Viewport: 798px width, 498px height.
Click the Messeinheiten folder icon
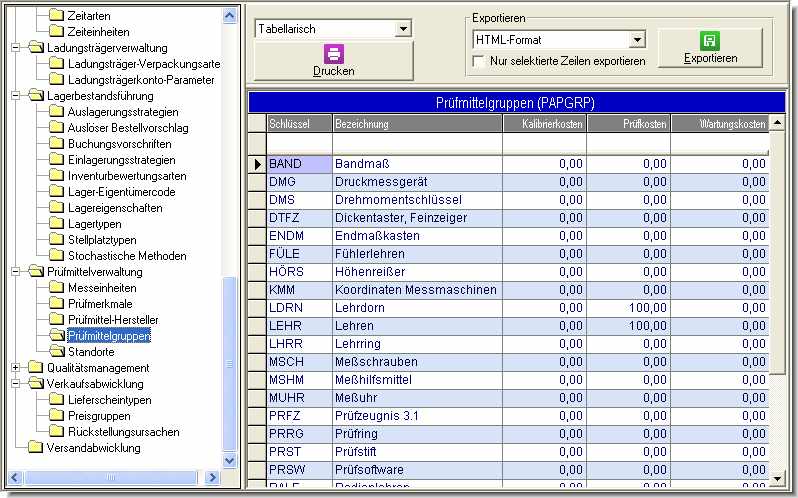pyautogui.click(x=57, y=288)
